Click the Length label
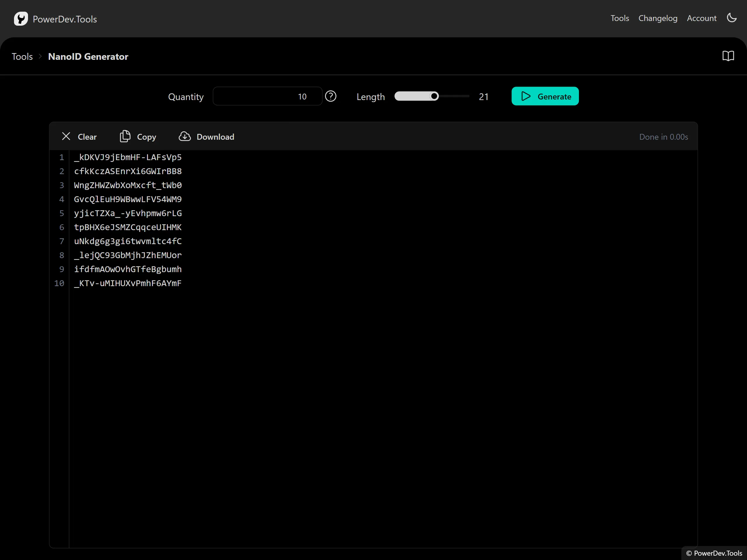This screenshot has height=560, width=747. 371,97
